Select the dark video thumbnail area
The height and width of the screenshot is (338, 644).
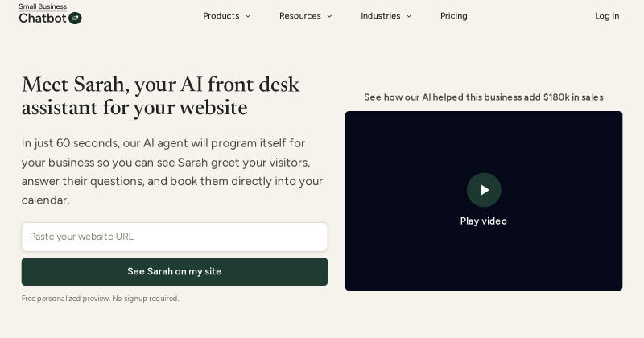click(484, 201)
